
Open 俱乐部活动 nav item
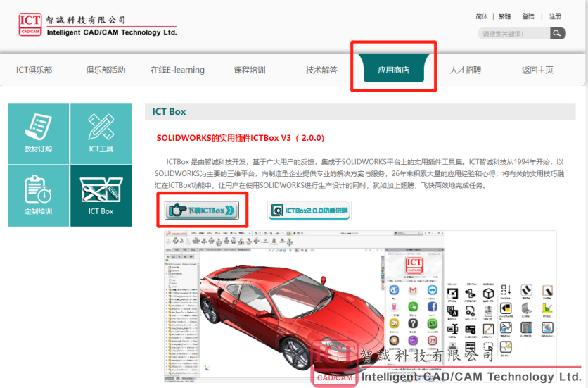click(x=106, y=70)
